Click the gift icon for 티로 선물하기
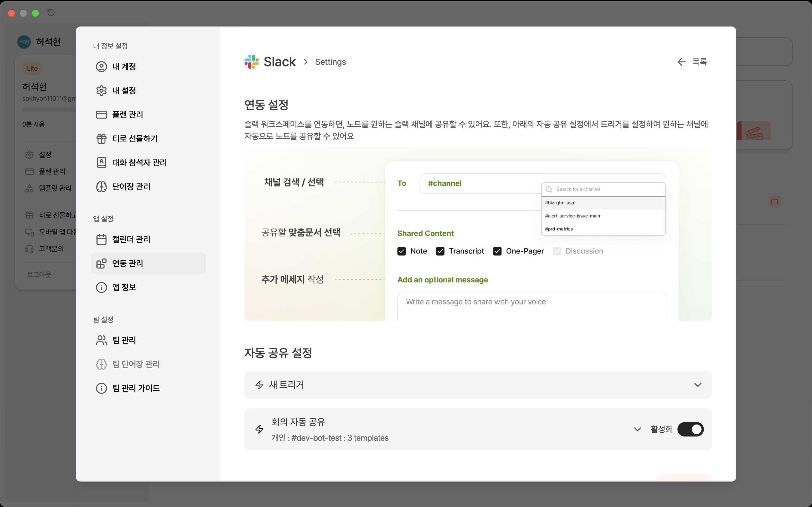The image size is (812, 507). (x=101, y=139)
